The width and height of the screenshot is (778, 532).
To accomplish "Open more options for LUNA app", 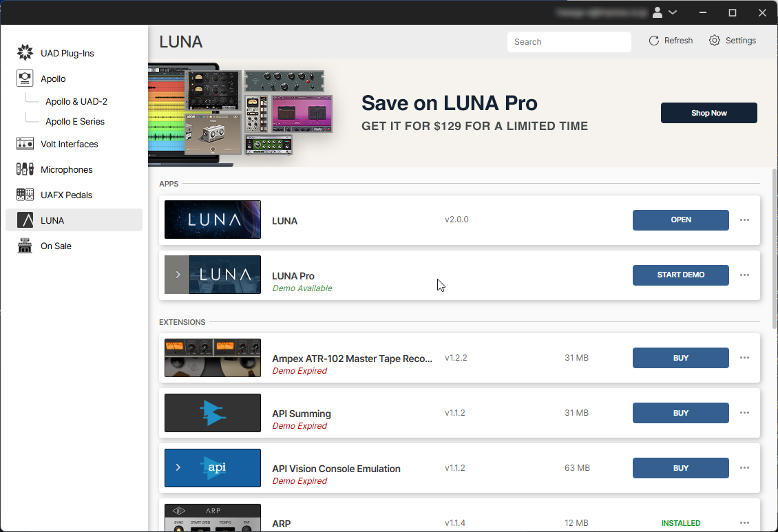I will [744, 220].
